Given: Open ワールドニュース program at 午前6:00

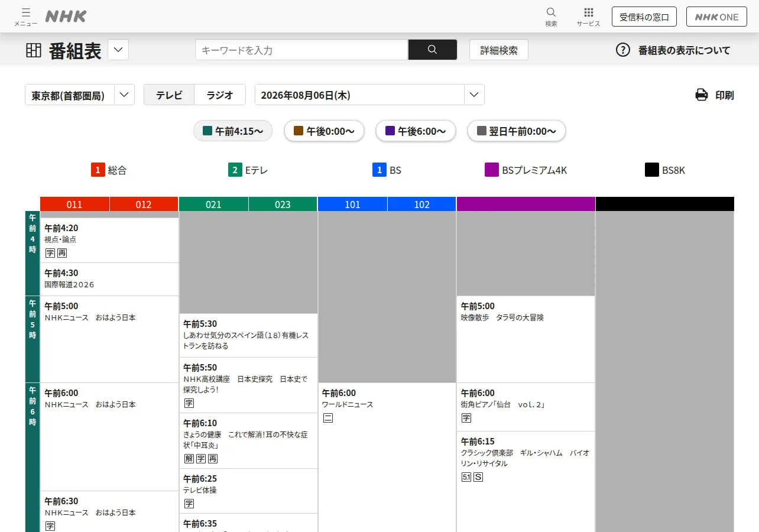Looking at the screenshot, I should tap(387, 458).
